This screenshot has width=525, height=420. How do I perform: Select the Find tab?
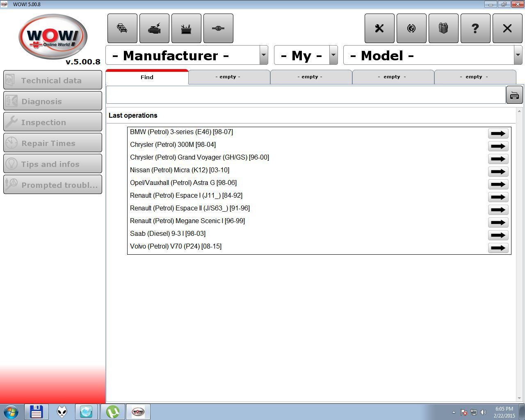coord(147,77)
